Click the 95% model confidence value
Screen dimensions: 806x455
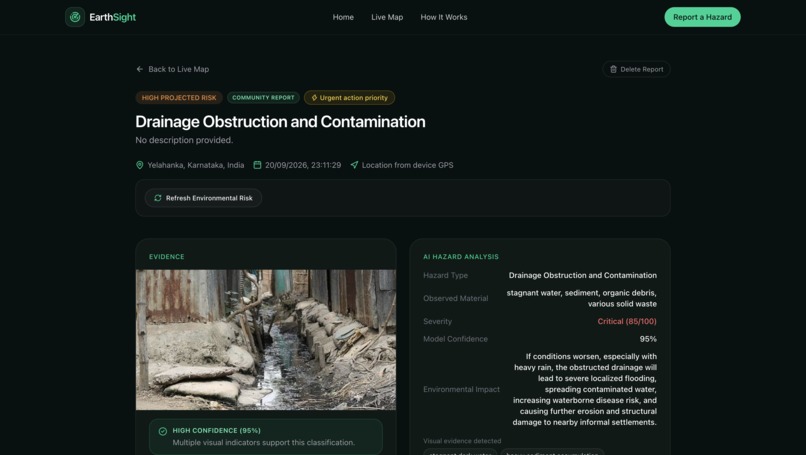(648, 339)
